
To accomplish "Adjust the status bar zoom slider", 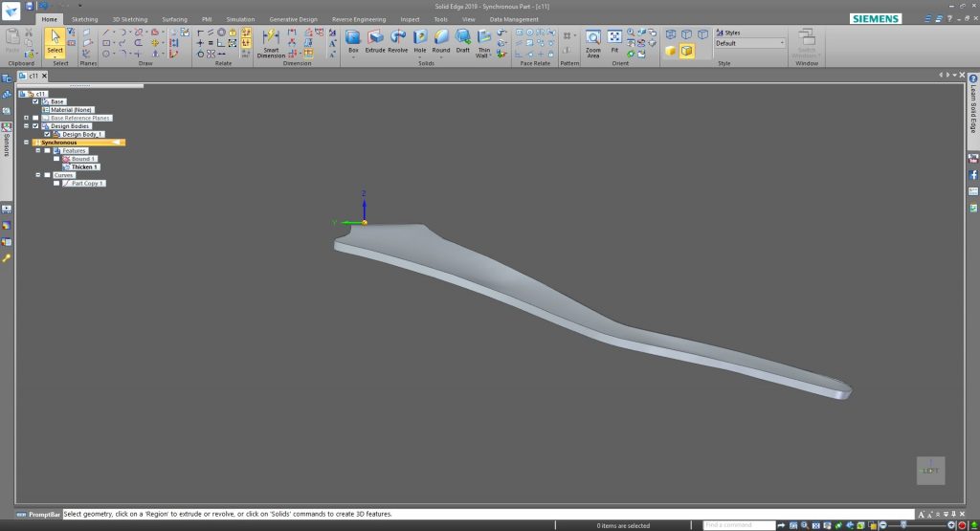I will (903, 525).
